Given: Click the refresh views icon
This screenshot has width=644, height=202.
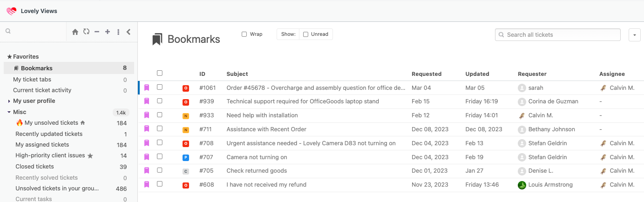Looking at the screenshot, I should [86, 32].
